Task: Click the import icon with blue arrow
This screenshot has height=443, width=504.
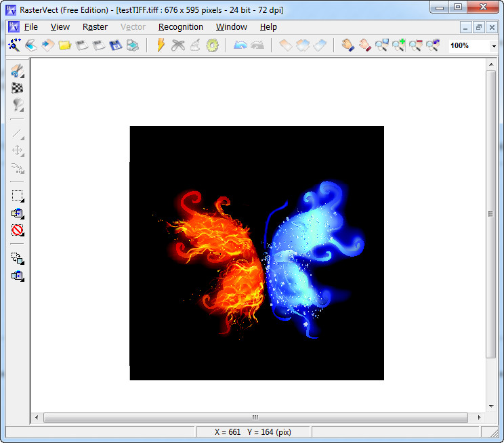Action: click(48, 45)
